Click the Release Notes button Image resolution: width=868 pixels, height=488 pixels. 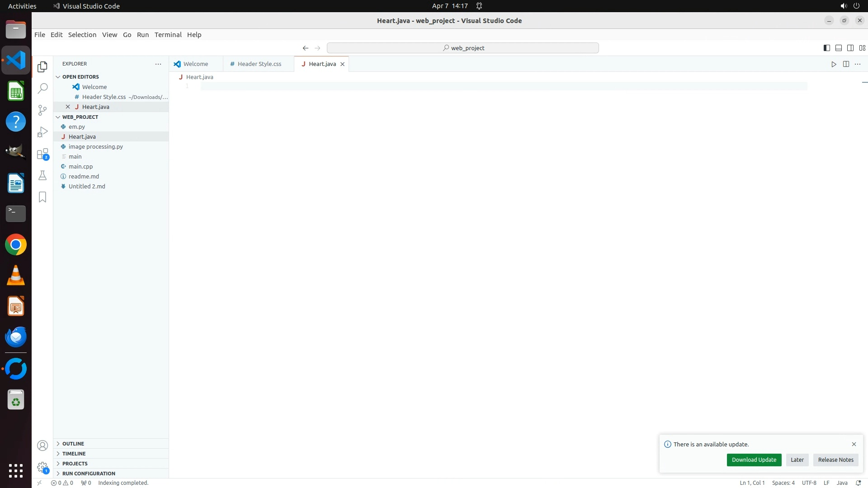point(835,460)
